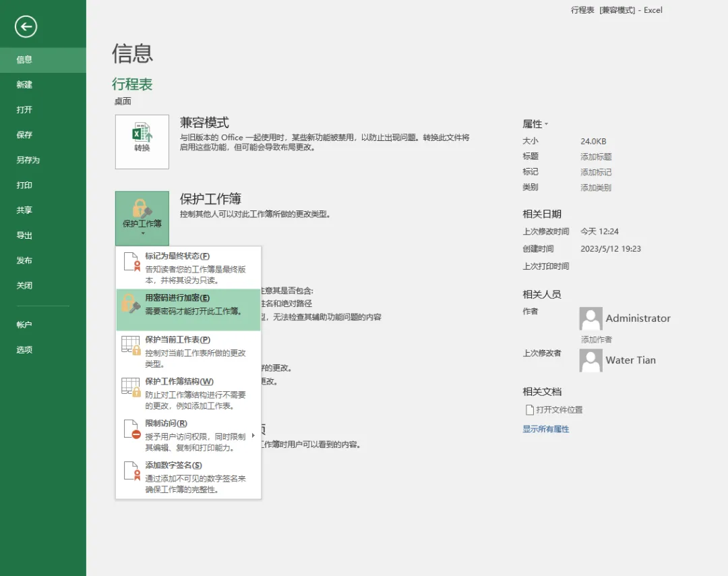The image size is (728, 576).
Task: Click the ribbon document icon for 添加数字签名
Action: [132, 471]
